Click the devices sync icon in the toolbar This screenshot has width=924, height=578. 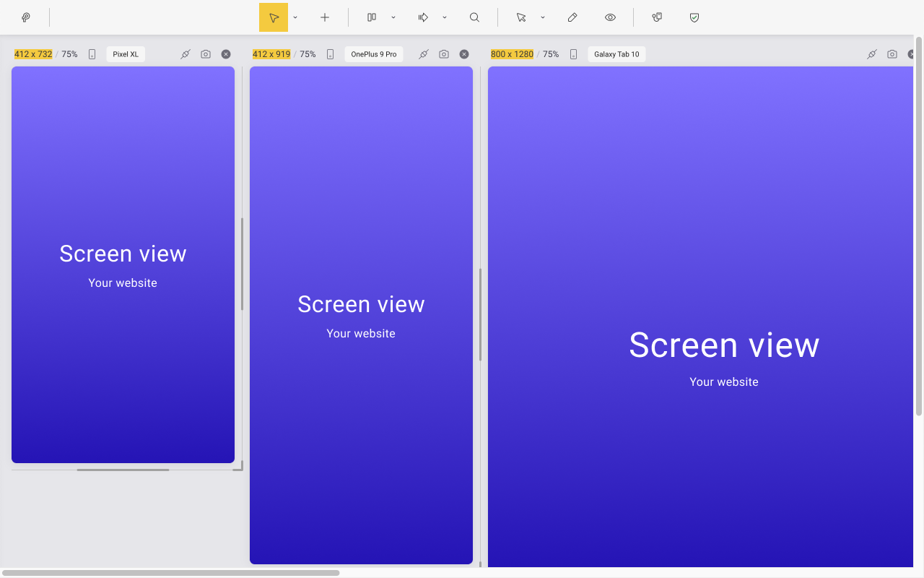(657, 17)
